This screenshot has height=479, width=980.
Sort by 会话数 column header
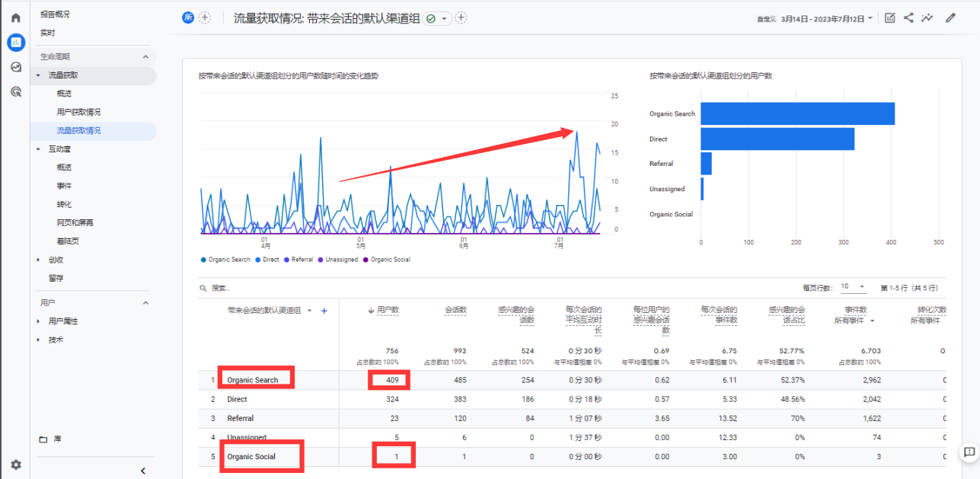(x=455, y=311)
